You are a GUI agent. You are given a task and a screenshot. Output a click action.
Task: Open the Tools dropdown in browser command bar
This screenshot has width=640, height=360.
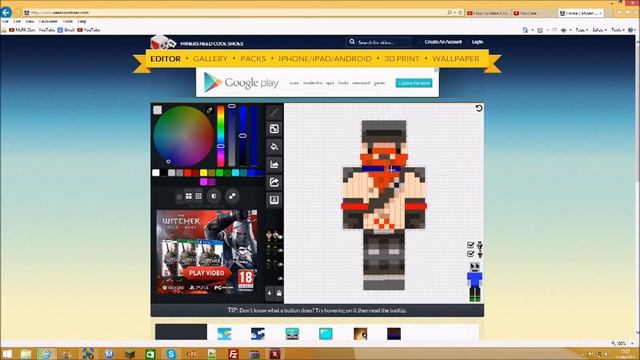(x=618, y=30)
